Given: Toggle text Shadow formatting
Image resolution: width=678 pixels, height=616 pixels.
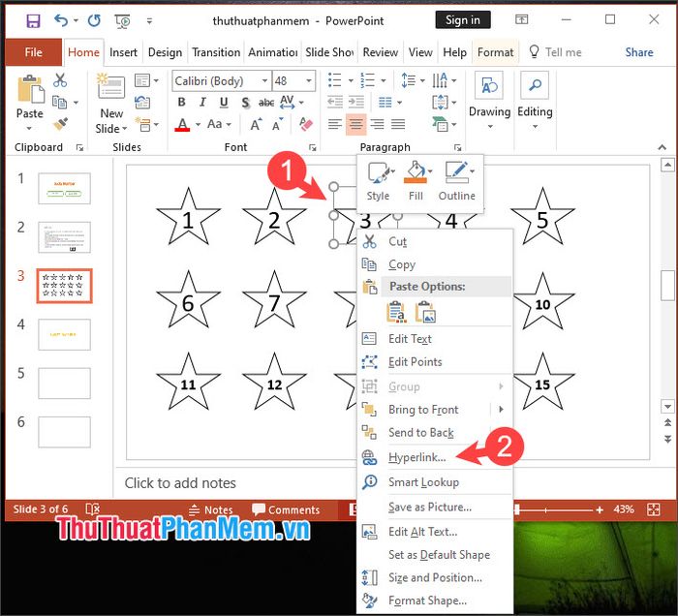Looking at the screenshot, I should (x=246, y=103).
